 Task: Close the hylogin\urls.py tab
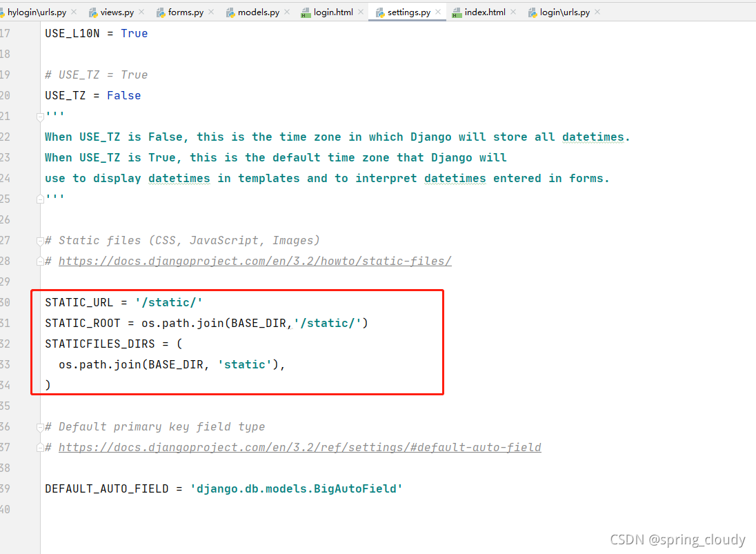(74, 12)
